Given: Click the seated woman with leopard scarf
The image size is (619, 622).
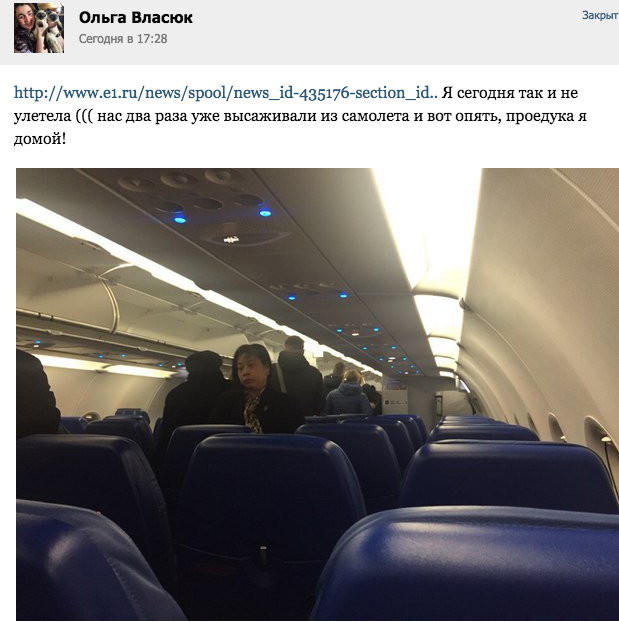Looking at the screenshot, I should [256, 389].
